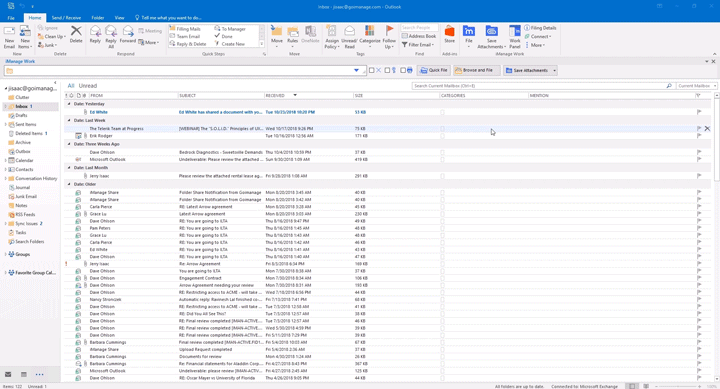Tick the checkbox beside the X icon
The image size is (720, 389).
pos(371,70)
